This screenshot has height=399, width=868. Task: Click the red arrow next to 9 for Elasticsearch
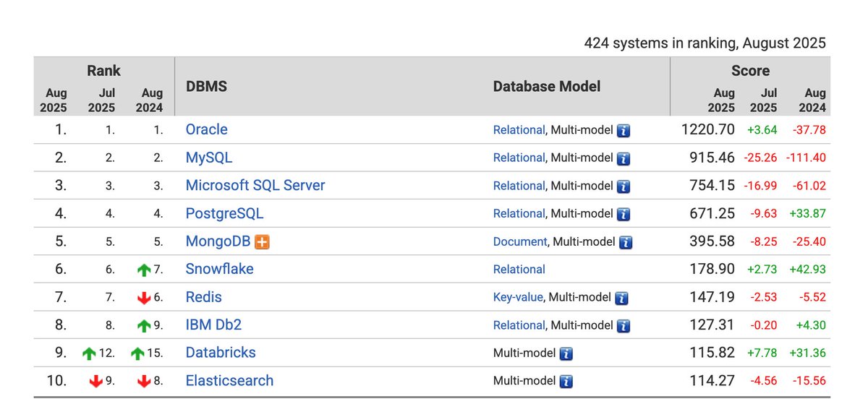tap(95, 382)
